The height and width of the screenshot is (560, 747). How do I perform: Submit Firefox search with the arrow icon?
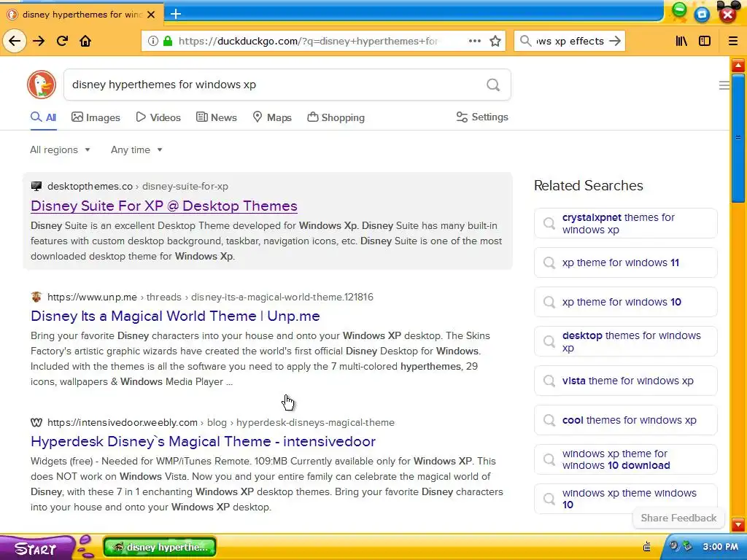[x=615, y=41]
